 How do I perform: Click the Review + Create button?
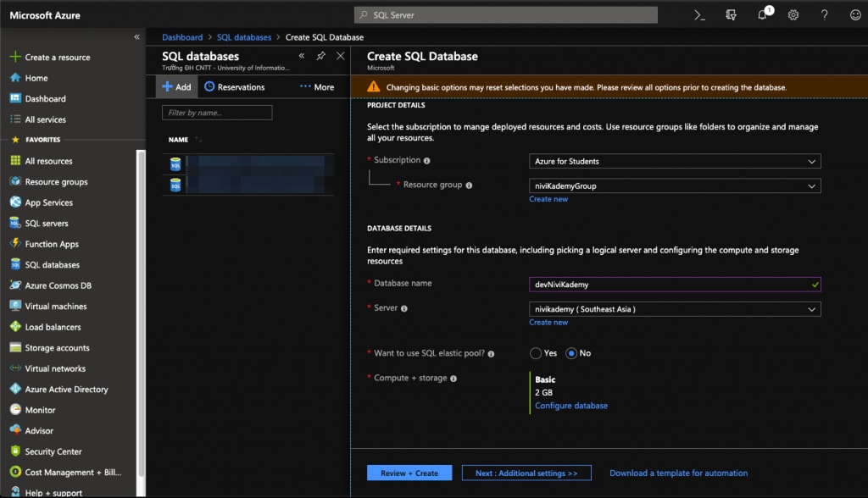[409, 473]
